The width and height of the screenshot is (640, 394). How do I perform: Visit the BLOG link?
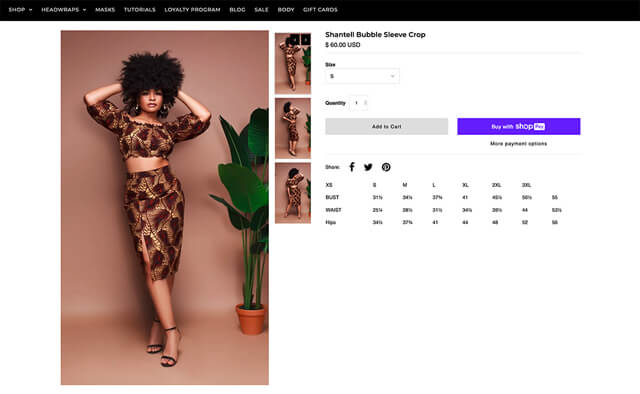(237, 9)
